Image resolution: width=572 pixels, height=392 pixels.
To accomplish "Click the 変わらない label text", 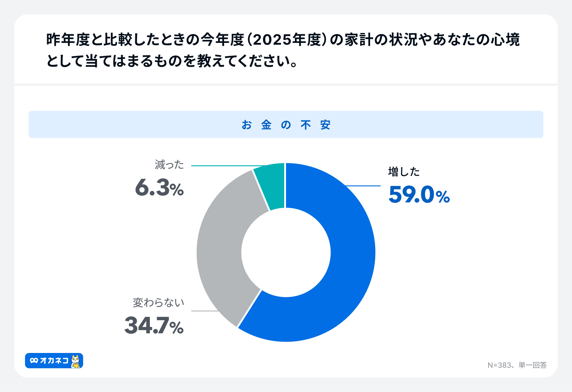I will pyautogui.click(x=158, y=303).
